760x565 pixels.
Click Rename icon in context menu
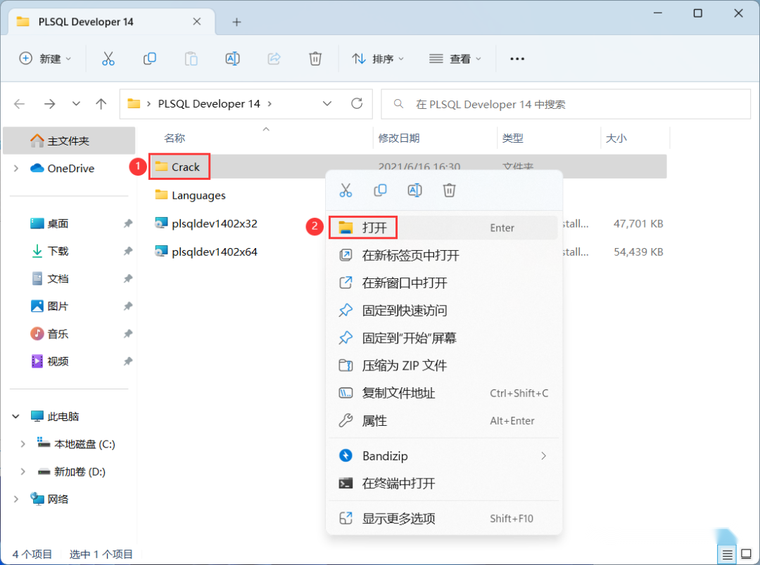414,190
